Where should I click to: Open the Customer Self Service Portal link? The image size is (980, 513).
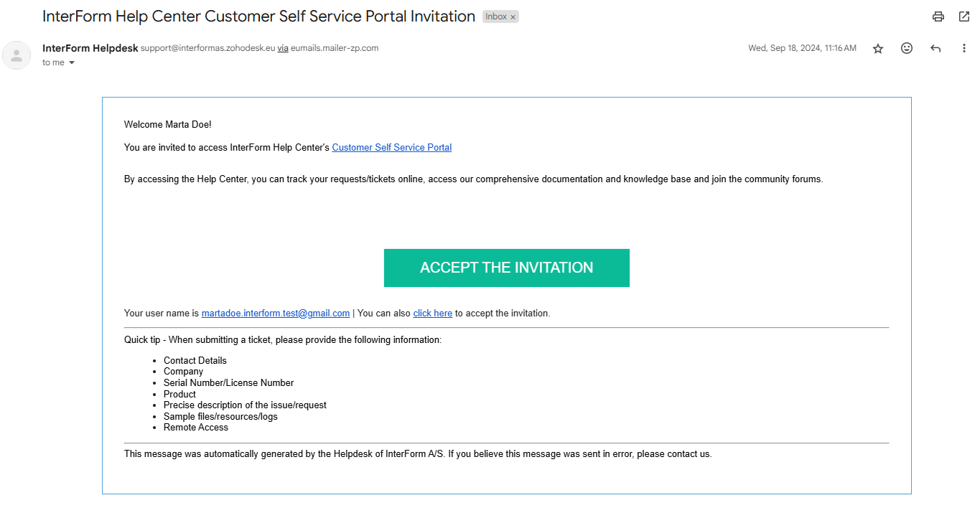pyautogui.click(x=392, y=148)
